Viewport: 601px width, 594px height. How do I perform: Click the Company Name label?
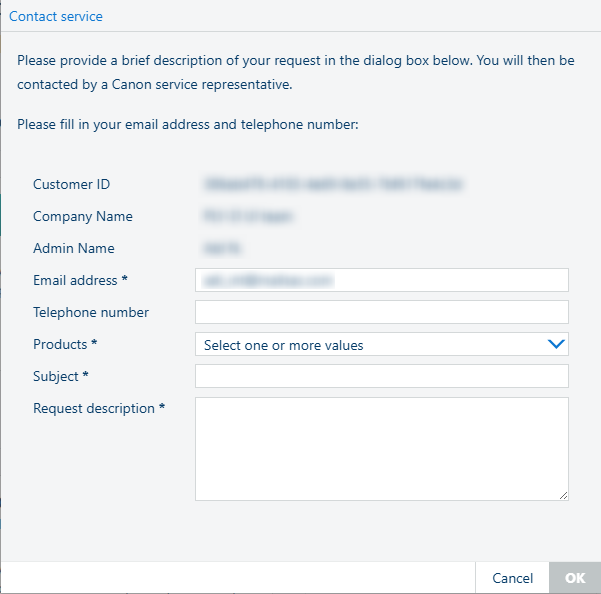(x=83, y=216)
